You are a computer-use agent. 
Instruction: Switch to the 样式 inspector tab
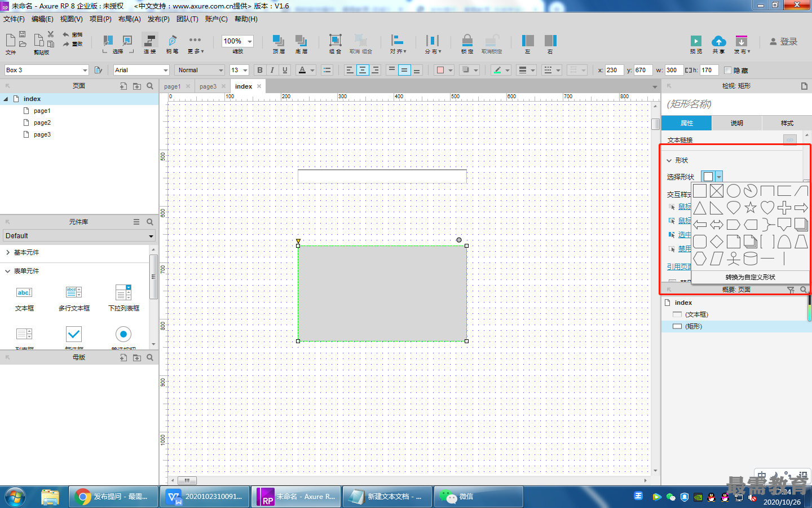[x=787, y=123]
